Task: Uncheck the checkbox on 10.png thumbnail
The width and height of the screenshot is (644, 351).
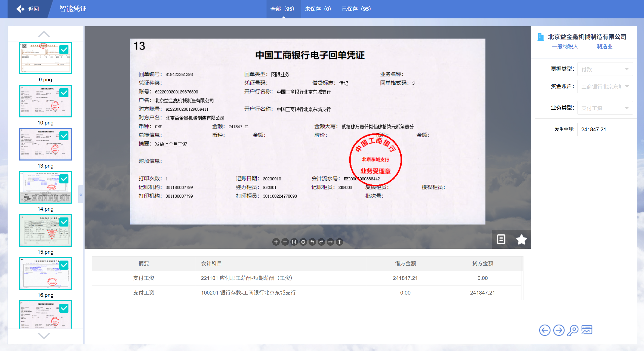Action: [64, 93]
